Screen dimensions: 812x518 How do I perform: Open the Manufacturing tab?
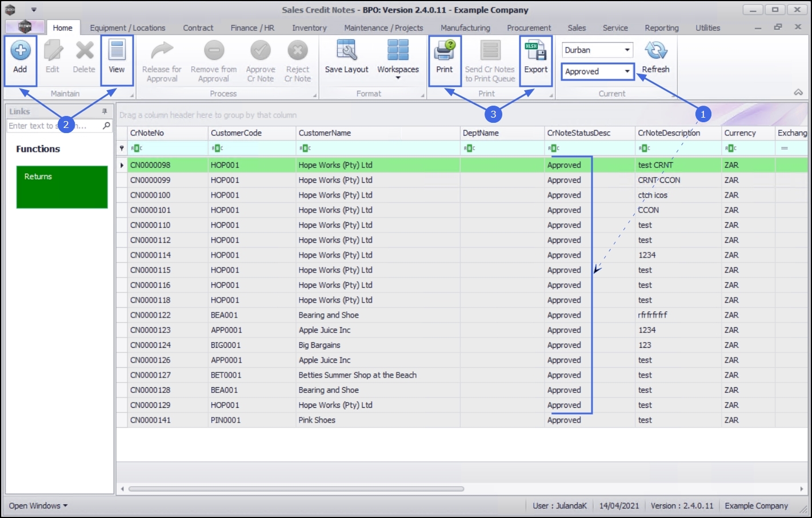[465, 27]
